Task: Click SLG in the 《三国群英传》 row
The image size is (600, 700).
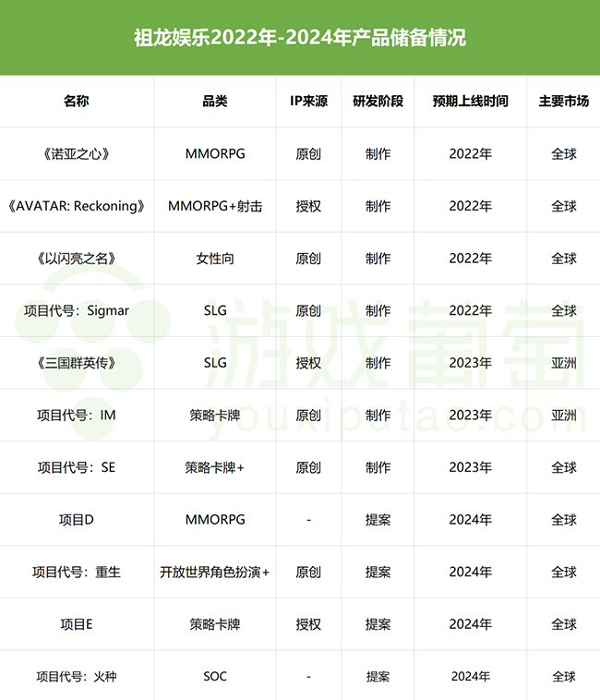Action: click(x=215, y=363)
